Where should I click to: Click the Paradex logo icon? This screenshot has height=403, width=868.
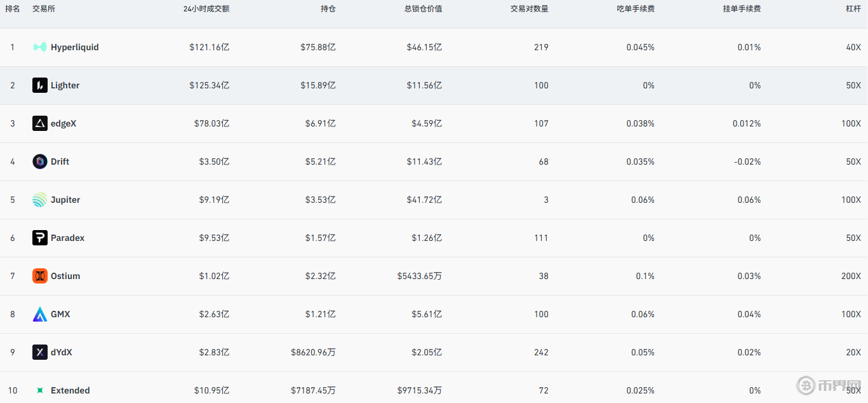[x=40, y=238]
